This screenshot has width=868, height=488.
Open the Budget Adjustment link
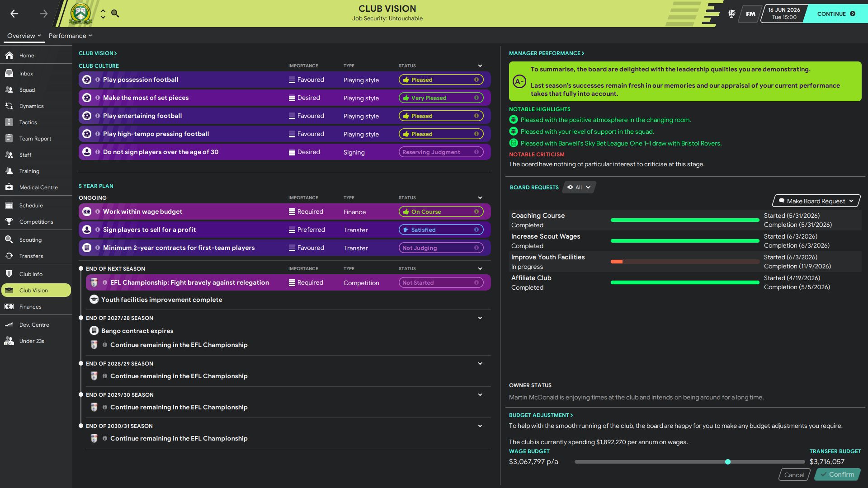coord(541,415)
